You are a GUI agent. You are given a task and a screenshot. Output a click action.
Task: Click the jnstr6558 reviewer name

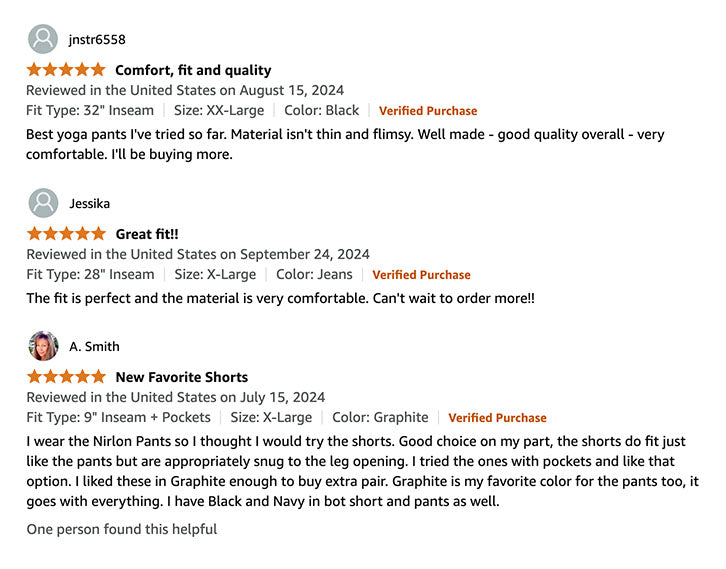click(97, 40)
